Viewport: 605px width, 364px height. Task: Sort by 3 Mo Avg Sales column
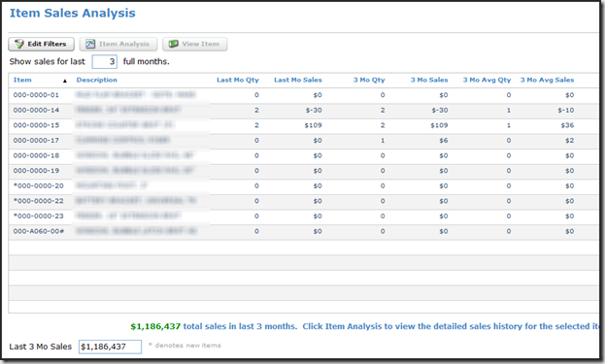(x=547, y=80)
